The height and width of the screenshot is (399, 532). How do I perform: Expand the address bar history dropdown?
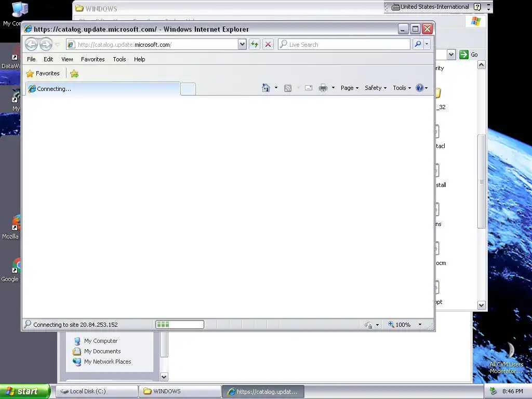pyautogui.click(x=242, y=45)
